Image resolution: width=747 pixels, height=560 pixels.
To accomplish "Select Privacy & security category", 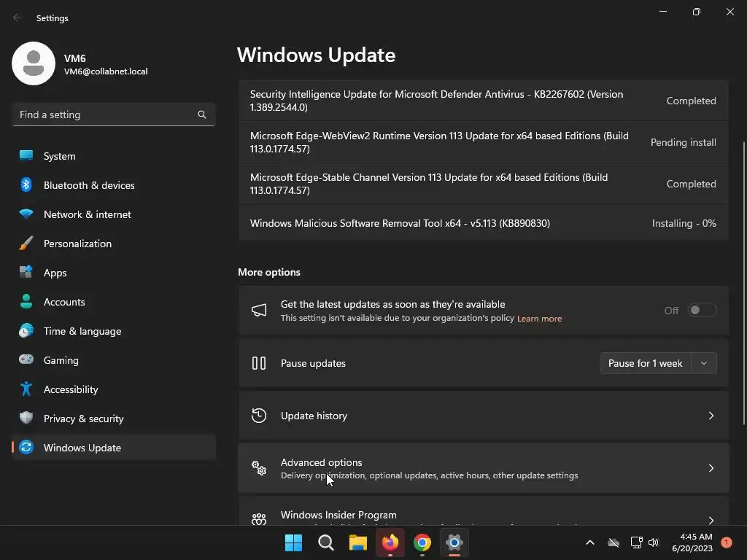I will pos(114,418).
